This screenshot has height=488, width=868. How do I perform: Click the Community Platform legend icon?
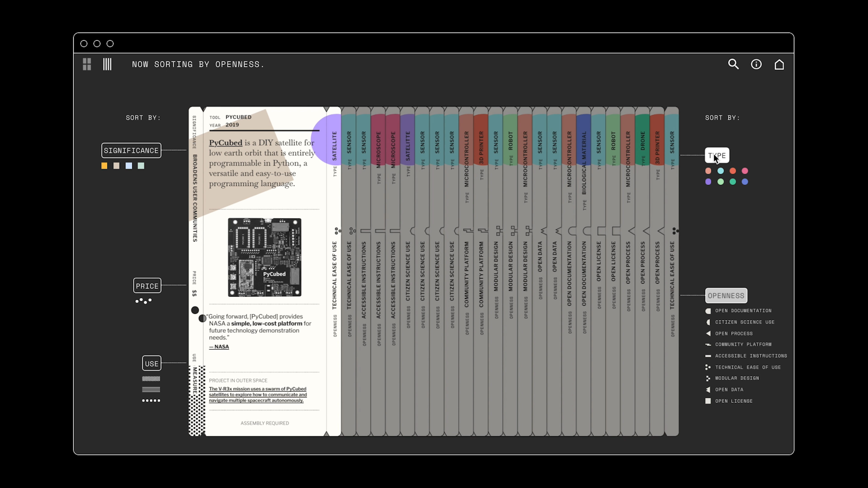coord(708,345)
